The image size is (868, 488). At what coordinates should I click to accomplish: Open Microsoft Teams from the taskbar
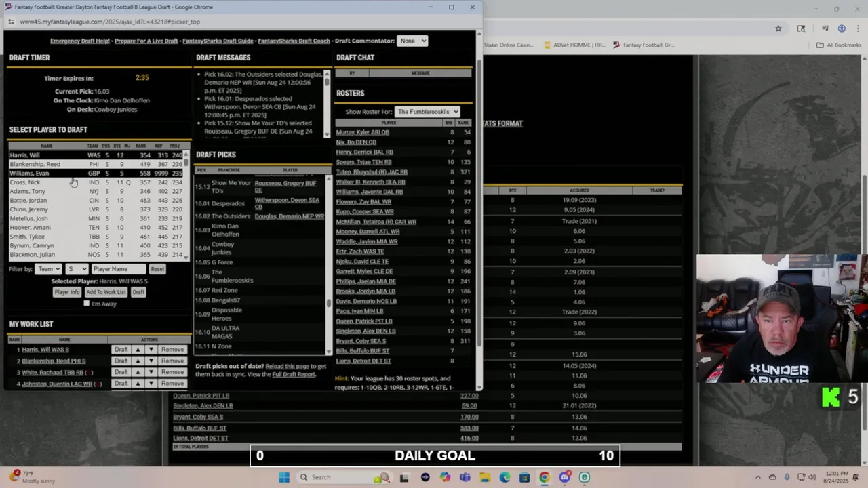(x=465, y=477)
